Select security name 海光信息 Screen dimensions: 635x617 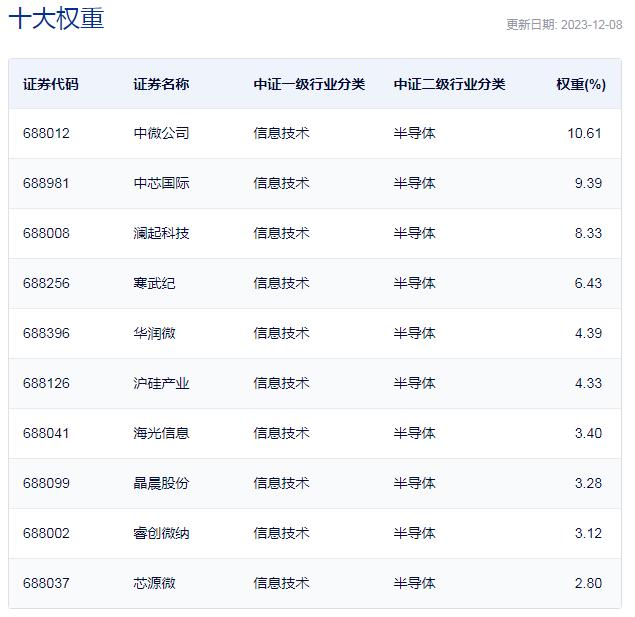(161, 433)
